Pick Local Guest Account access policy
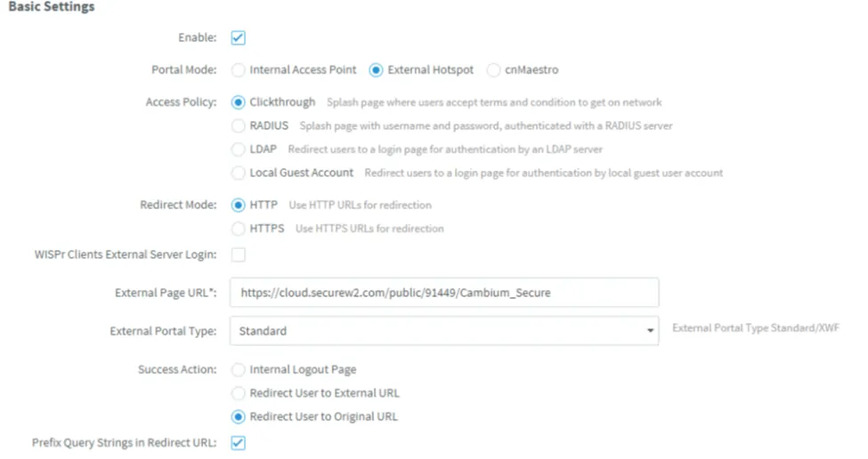This screenshot has height=459, width=868. click(x=238, y=173)
